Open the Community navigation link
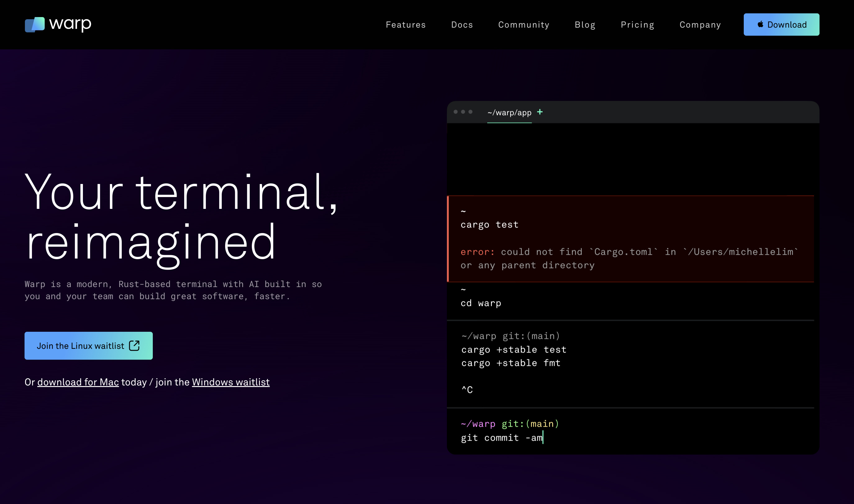The width and height of the screenshot is (854, 504). tap(524, 25)
